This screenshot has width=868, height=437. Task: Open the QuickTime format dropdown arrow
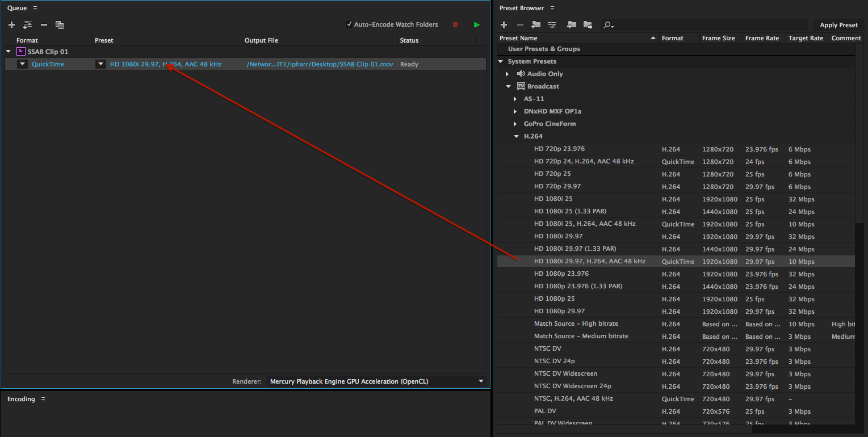tap(22, 64)
